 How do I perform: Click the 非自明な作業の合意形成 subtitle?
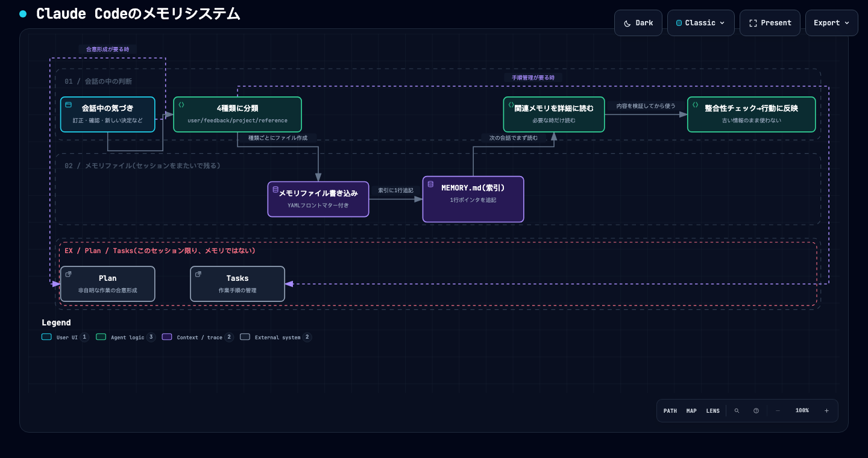(108, 290)
